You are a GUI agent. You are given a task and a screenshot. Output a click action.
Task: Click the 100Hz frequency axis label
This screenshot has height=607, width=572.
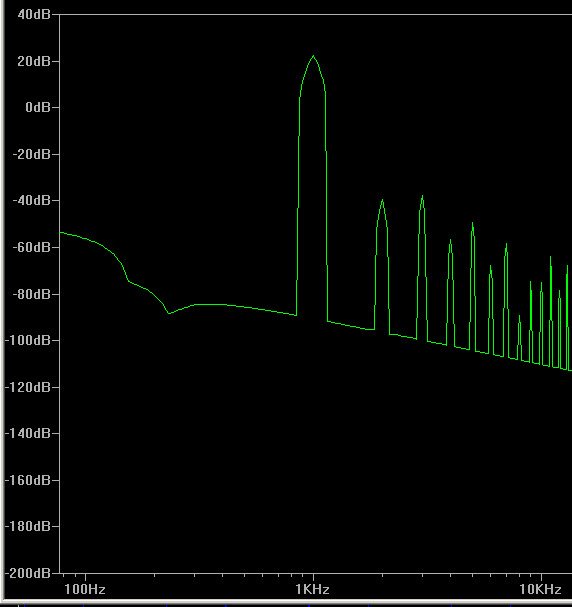pyautogui.click(x=85, y=589)
